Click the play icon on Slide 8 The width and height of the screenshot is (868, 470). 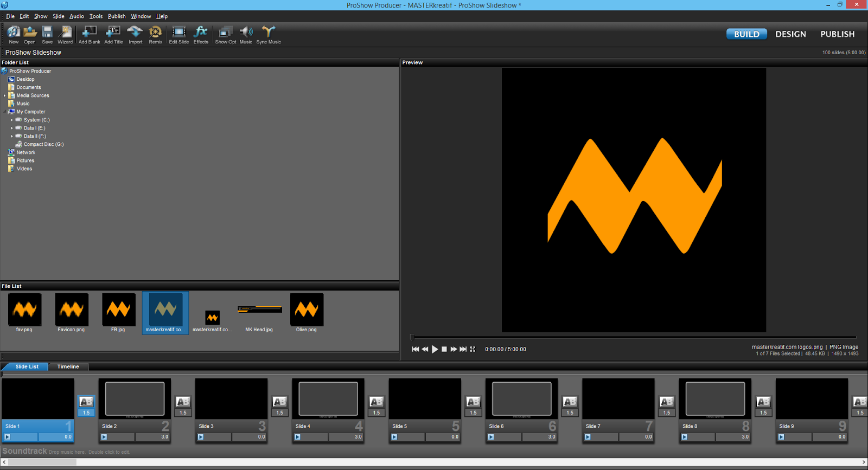click(685, 437)
